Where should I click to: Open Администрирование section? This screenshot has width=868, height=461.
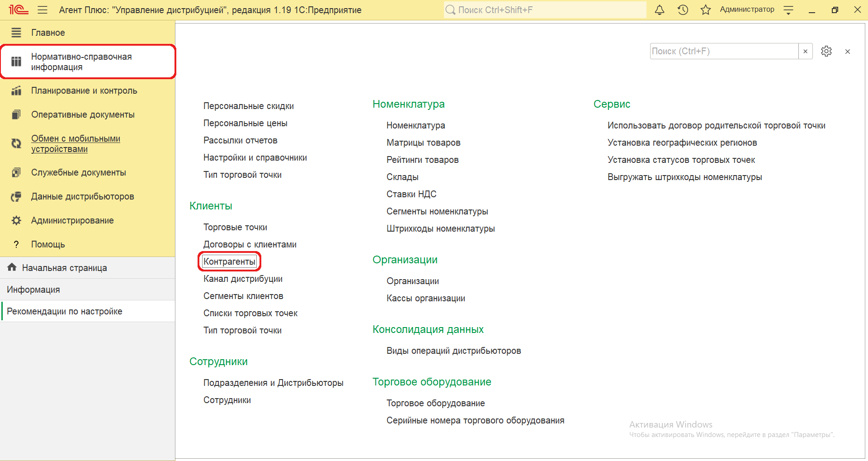pos(72,220)
